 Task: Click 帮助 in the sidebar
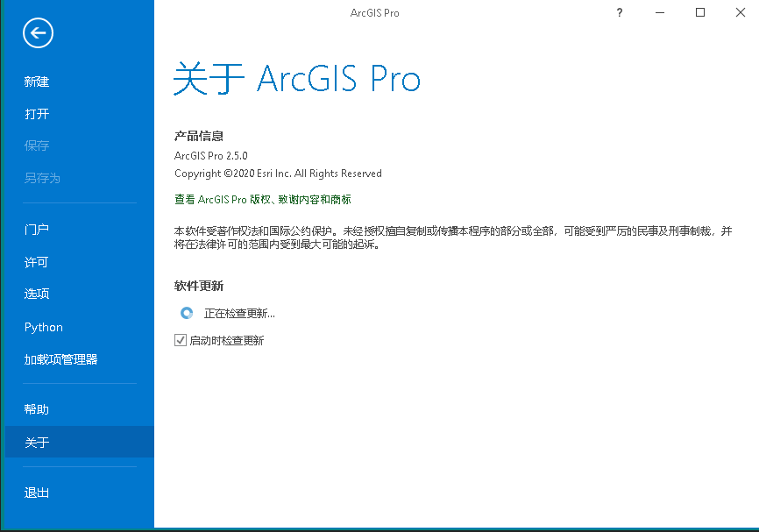[x=37, y=409]
